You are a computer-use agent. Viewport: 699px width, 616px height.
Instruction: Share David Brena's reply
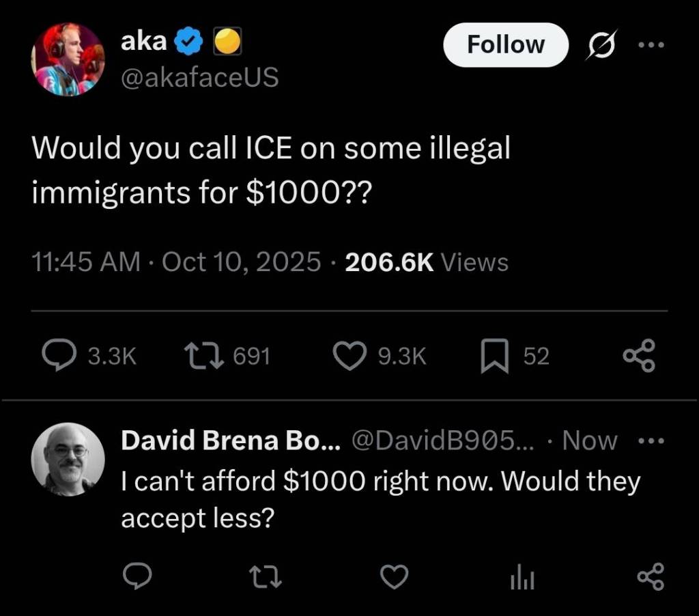[649, 578]
